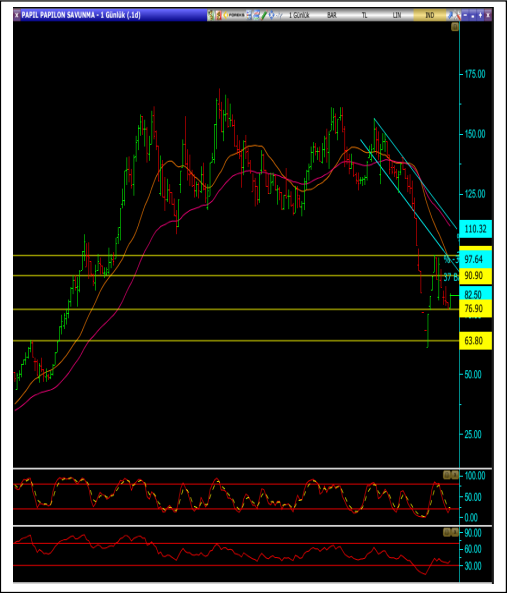507x593 pixels.
Task: Click the 60.00 label on RSI axis
Action: tap(473, 549)
